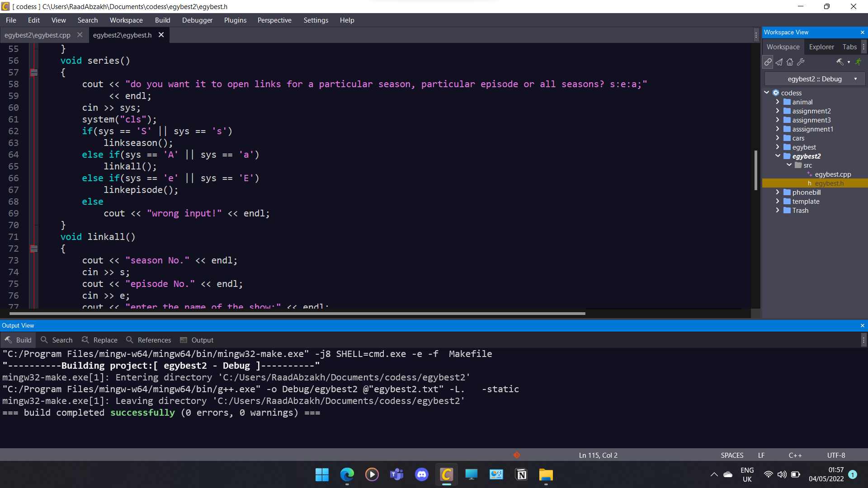868x488 pixels.
Task: Open the build options arrow beside the hammer
Action: (x=849, y=62)
